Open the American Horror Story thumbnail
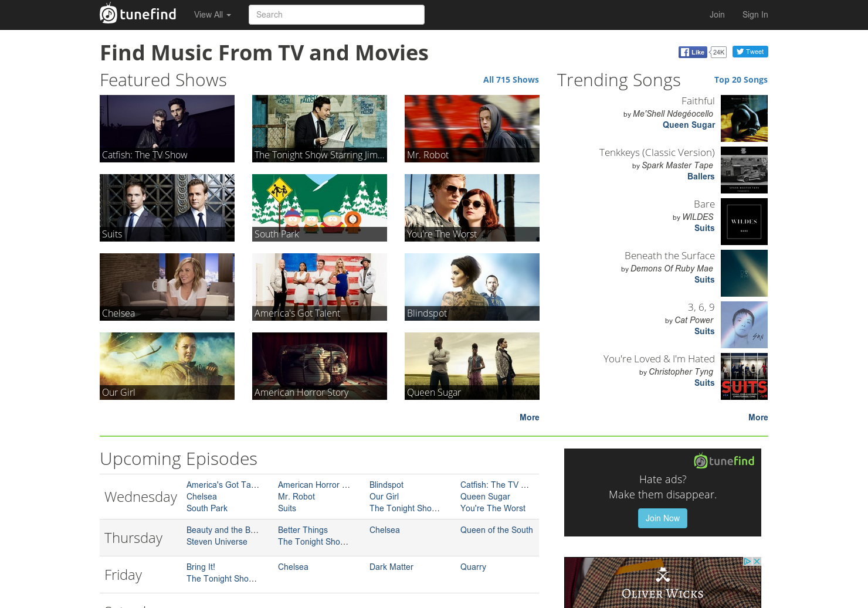This screenshot has width=868, height=608. click(320, 366)
